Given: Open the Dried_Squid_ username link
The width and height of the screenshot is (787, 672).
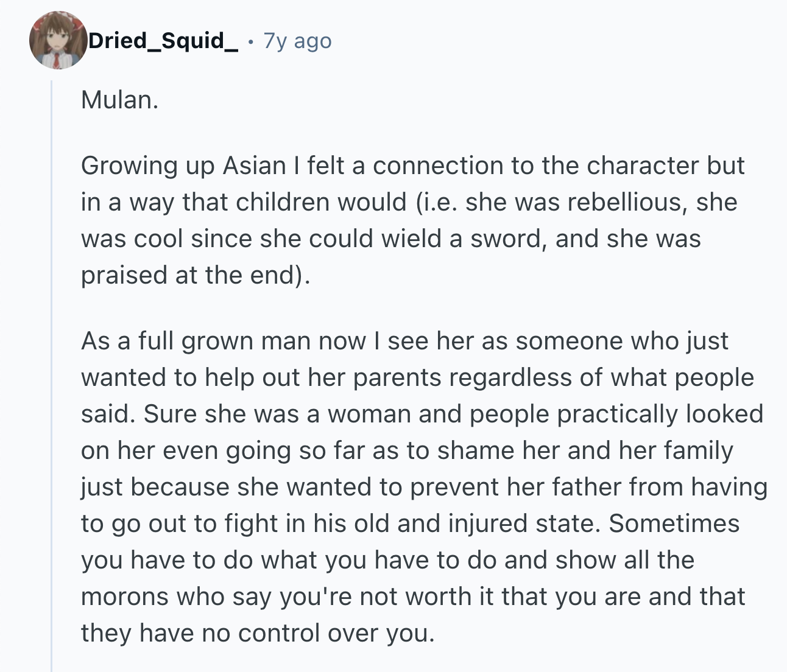Looking at the screenshot, I should pyautogui.click(x=164, y=41).
